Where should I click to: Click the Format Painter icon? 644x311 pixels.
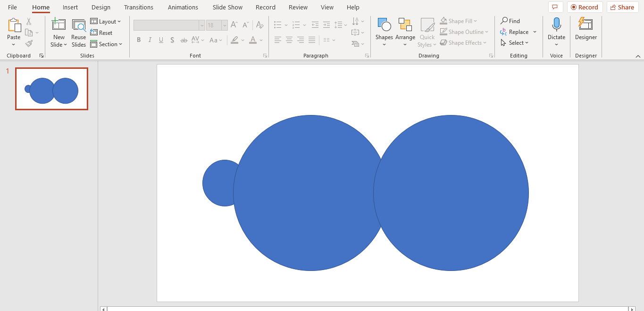pos(28,44)
